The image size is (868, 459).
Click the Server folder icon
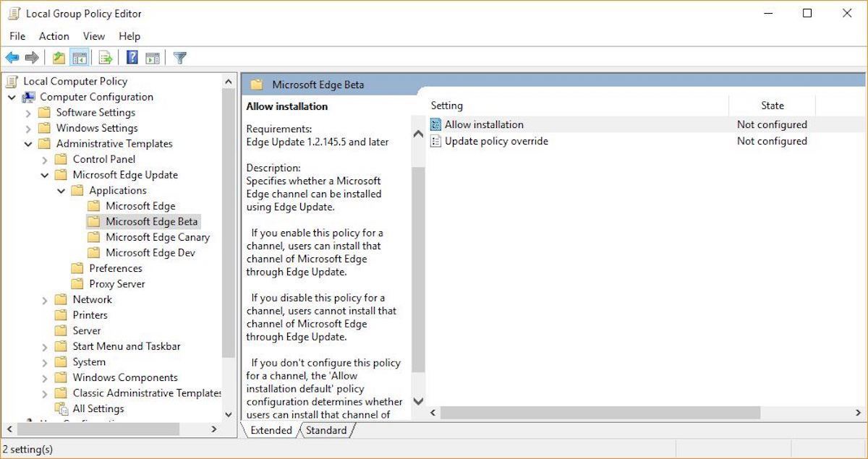coord(61,330)
